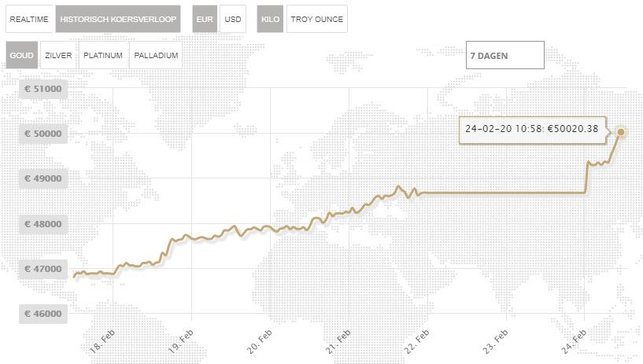This screenshot has width=643, height=364.
Task: Click the € 46000 axis label
Action: tap(42, 314)
